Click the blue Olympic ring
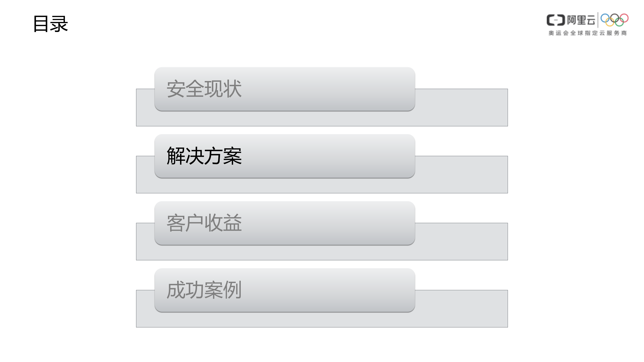 [x=605, y=18]
